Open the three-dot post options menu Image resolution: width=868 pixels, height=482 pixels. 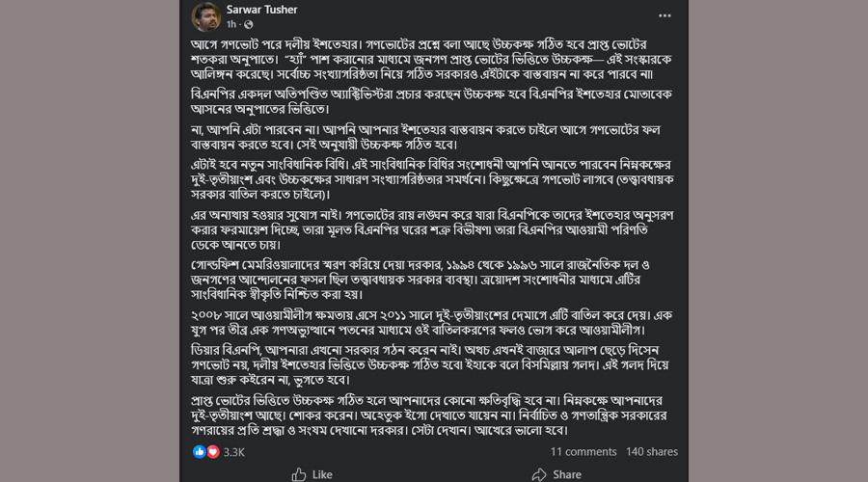point(665,15)
